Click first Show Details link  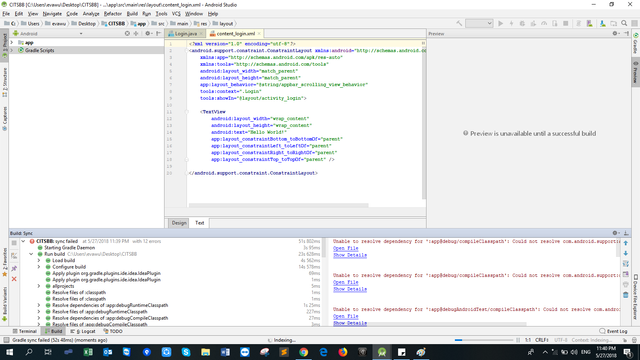point(350,255)
